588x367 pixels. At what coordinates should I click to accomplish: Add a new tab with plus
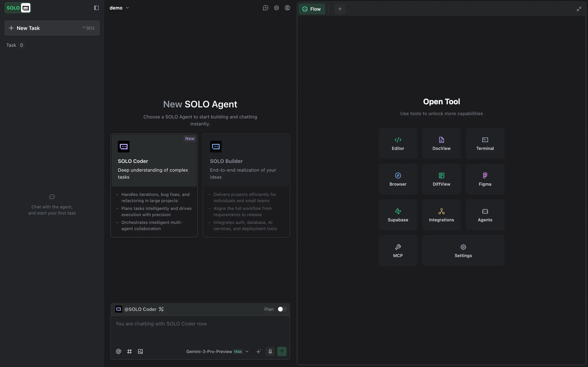(x=340, y=9)
